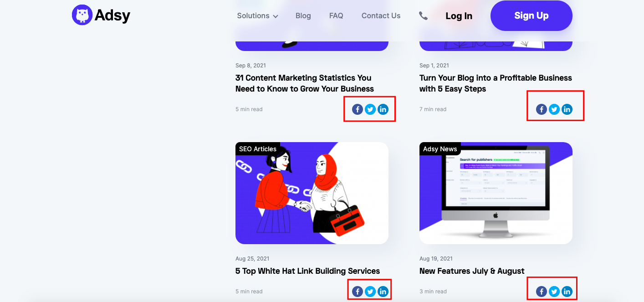This screenshot has height=302, width=644.
Task: Share Turn Your Blog article on Facebook
Action: coord(542,109)
